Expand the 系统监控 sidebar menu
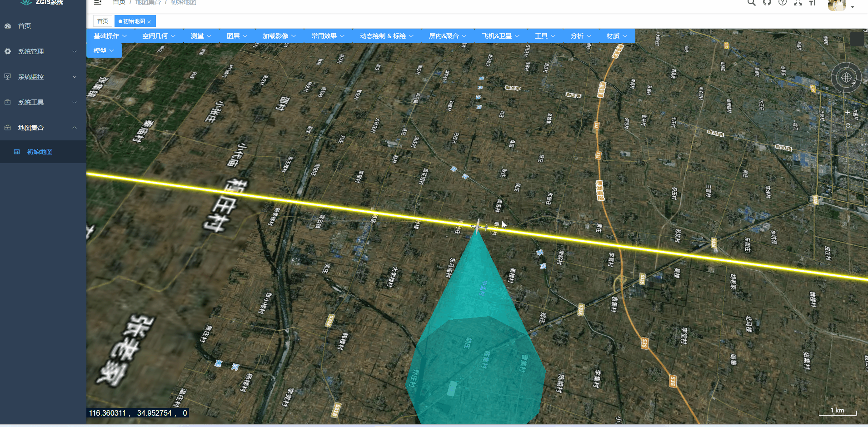 43,77
